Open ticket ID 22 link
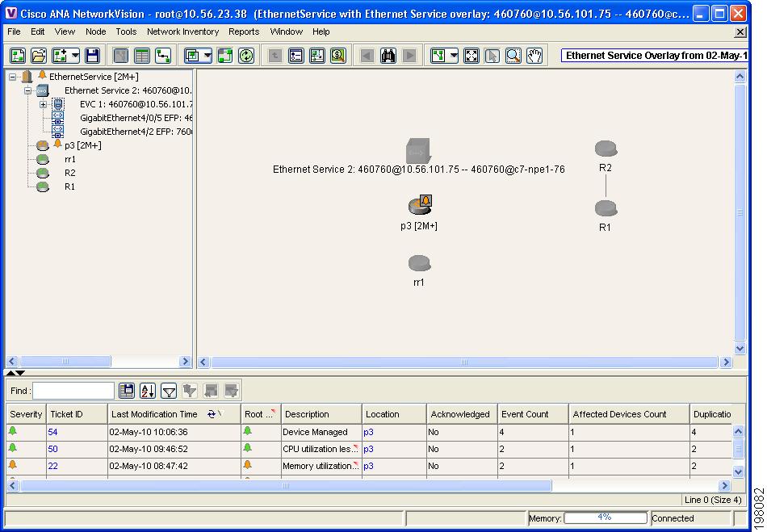 coord(52,466)
